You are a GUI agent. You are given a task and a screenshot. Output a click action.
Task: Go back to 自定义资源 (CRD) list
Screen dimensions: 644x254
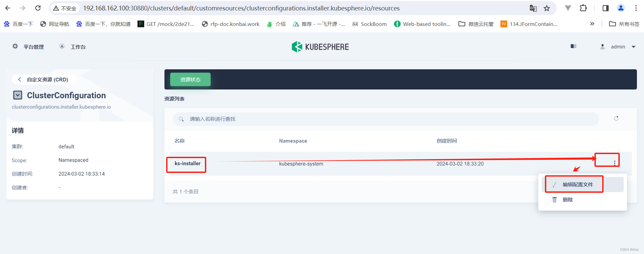tap(44, 79)
